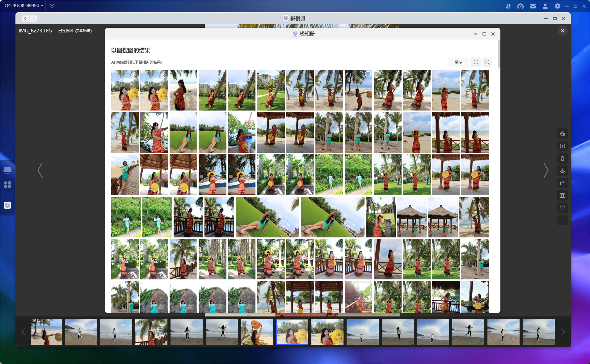The height and width of the screenshot is (364, 590).
Task: Expand device name Q4-4UQK-8999d dropdown
Action: (24, 6)
